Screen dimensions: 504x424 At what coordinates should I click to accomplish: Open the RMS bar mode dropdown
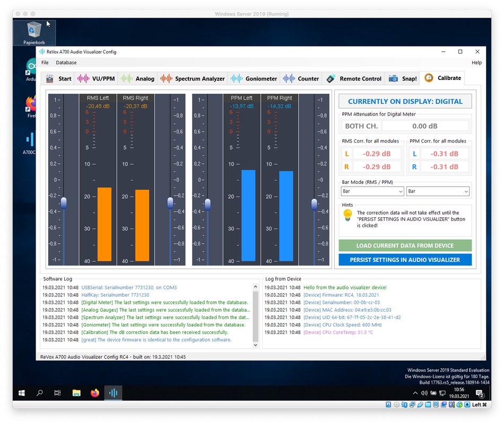[x=372, y=191]
